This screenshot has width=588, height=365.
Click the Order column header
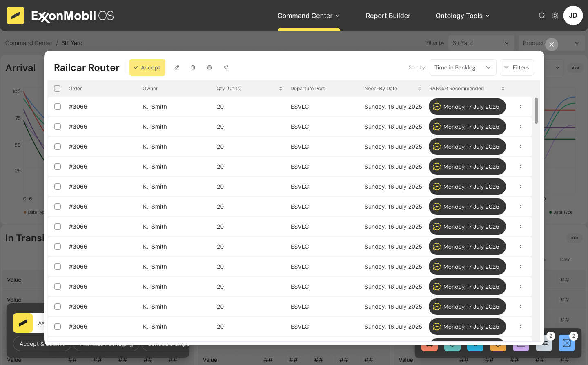coord(75,89)
